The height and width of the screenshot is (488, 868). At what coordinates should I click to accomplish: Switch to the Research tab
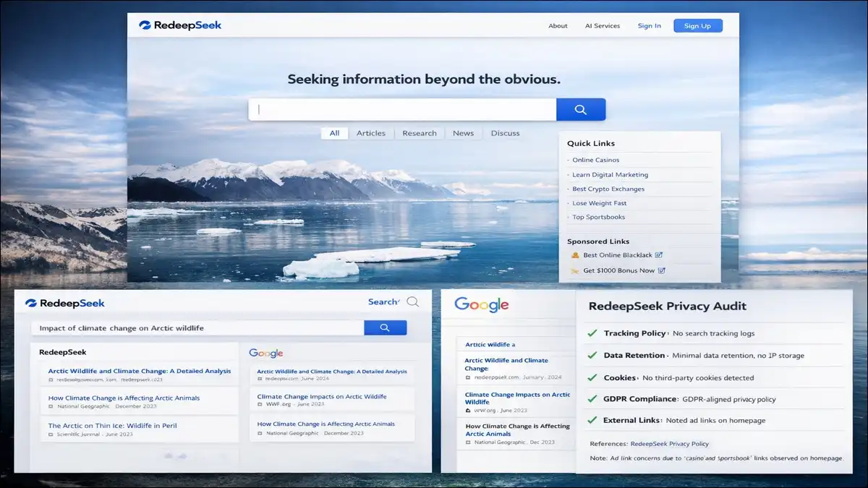pyautogui.click(x=420, y=133)
